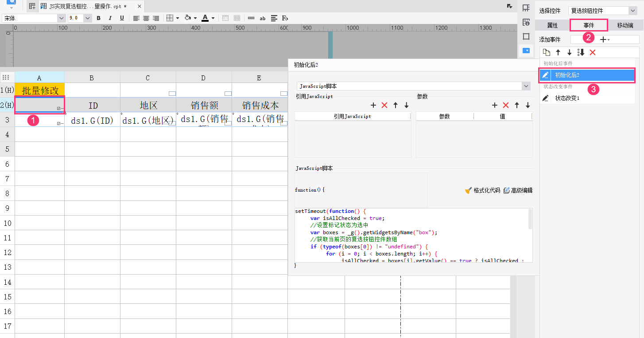Open the JavaScript脚本 event type dropdown

(x=526, y=86)
